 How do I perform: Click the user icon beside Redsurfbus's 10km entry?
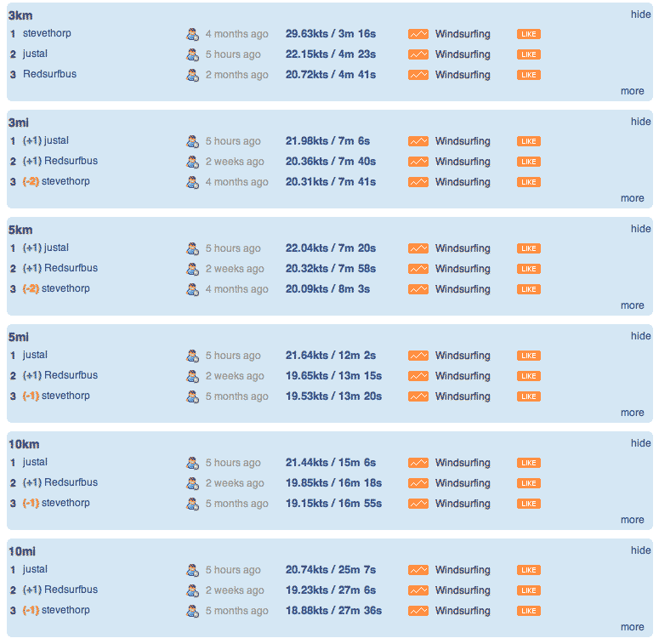(192, 483)
